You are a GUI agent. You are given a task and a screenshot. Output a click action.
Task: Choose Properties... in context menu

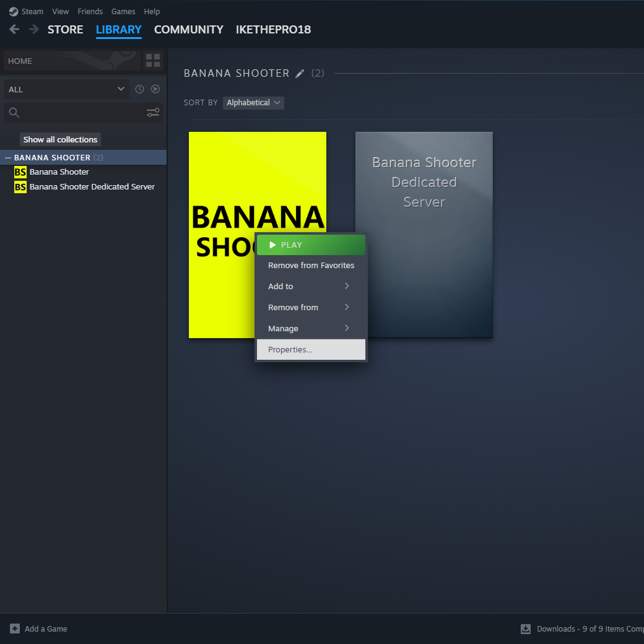(x=311, y=349)
